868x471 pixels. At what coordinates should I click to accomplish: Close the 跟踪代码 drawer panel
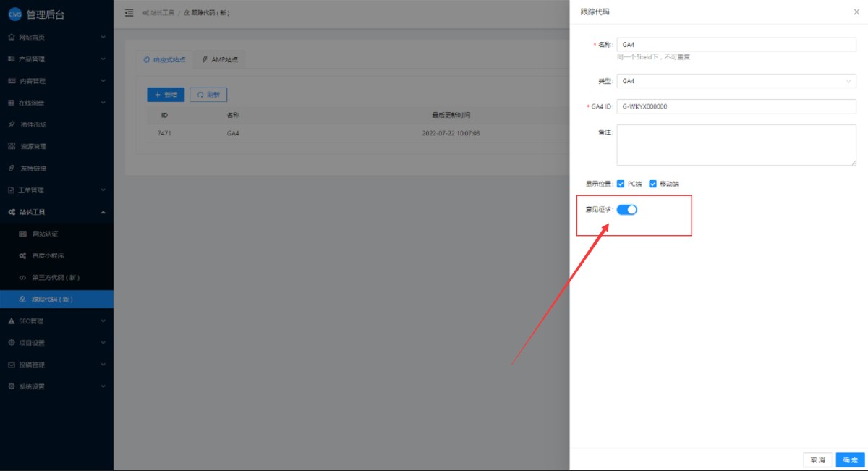(x=856, y=12)
